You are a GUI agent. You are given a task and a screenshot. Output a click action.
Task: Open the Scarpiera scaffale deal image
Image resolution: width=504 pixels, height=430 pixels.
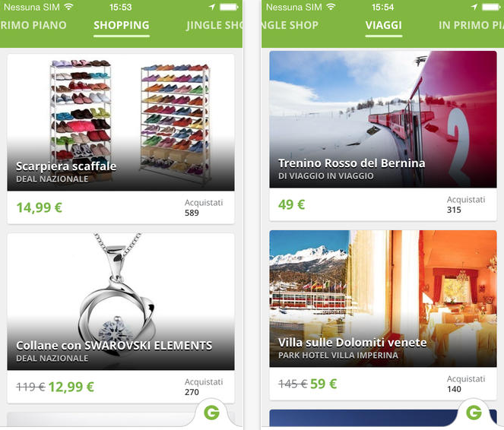[x=121, y=122]
